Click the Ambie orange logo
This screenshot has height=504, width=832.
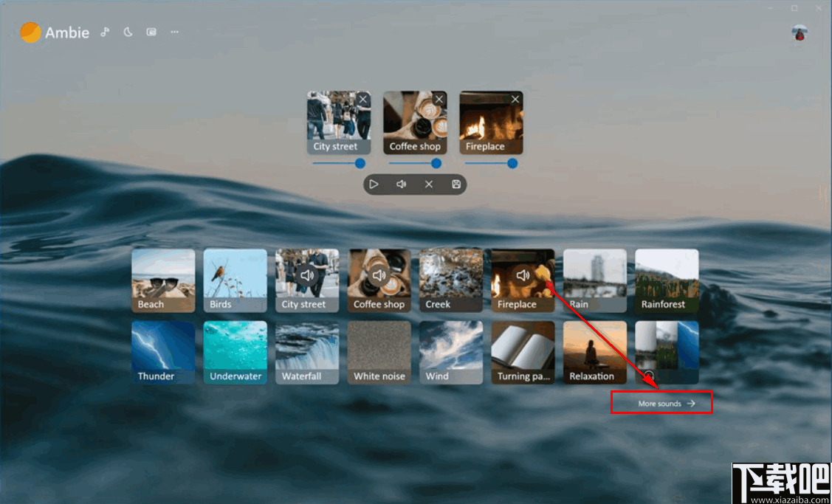pos(30,32)
